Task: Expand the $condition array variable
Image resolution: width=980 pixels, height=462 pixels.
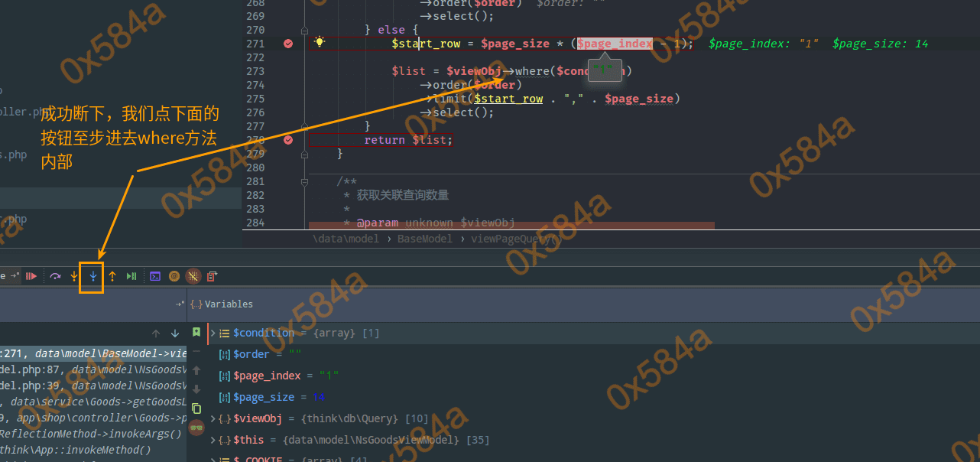Action: (x=213, y=333)
